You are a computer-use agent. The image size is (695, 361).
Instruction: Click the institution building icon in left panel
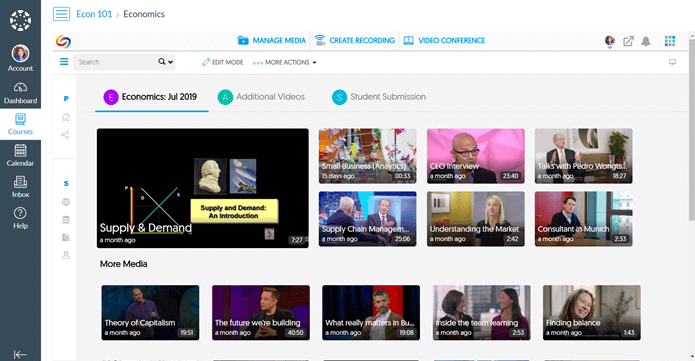(66, 220)
